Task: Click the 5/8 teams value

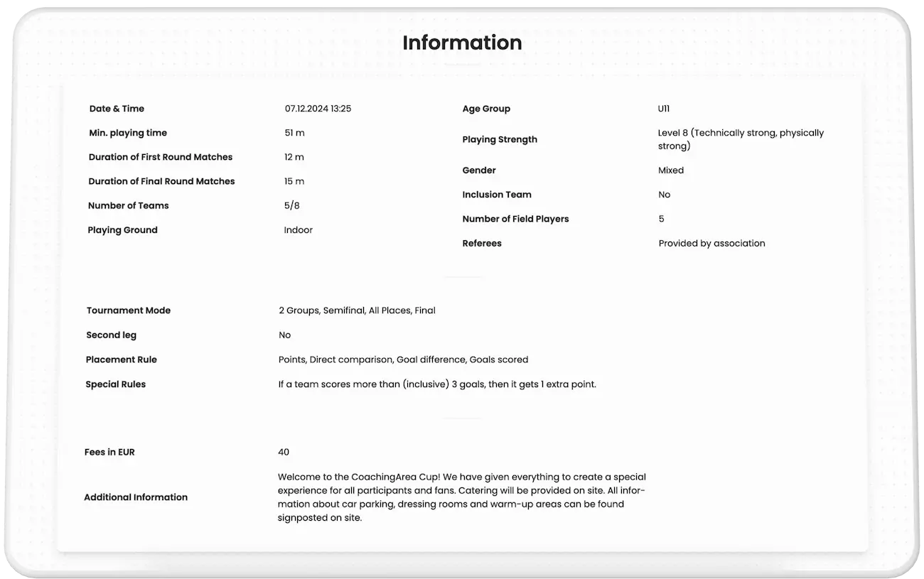Action: coord(292,205)
